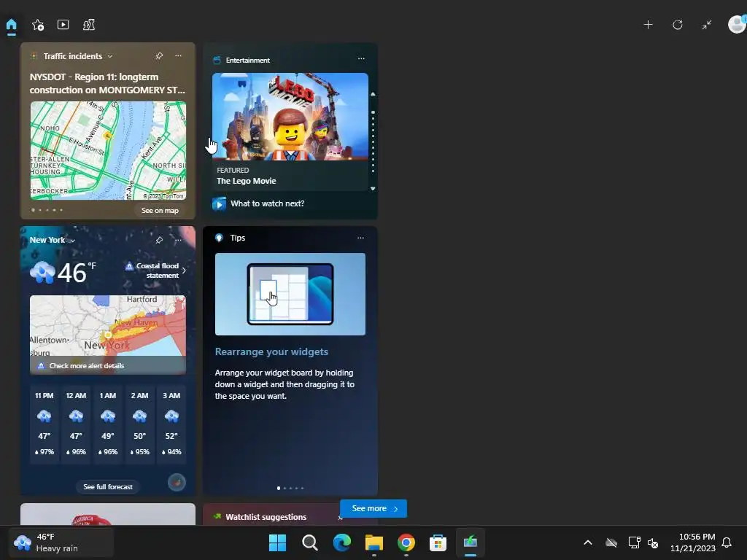Viewport: 747px width, 560px height.
Task: Select the 3 AM hourly forecast
Action: pyautogui.click(x=171, y=424)
